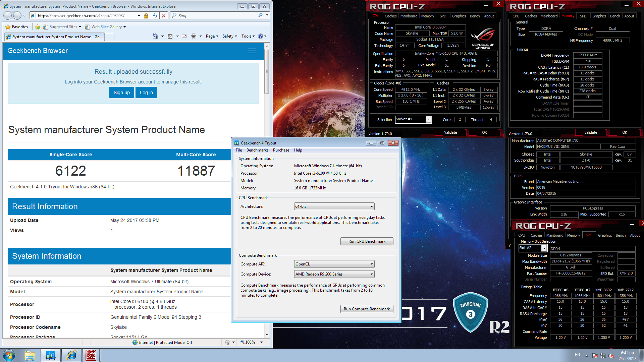Switch to Graphics tab in Memory tab window
The height and width of the screenshot is (362, 644).
click(599, 16)
